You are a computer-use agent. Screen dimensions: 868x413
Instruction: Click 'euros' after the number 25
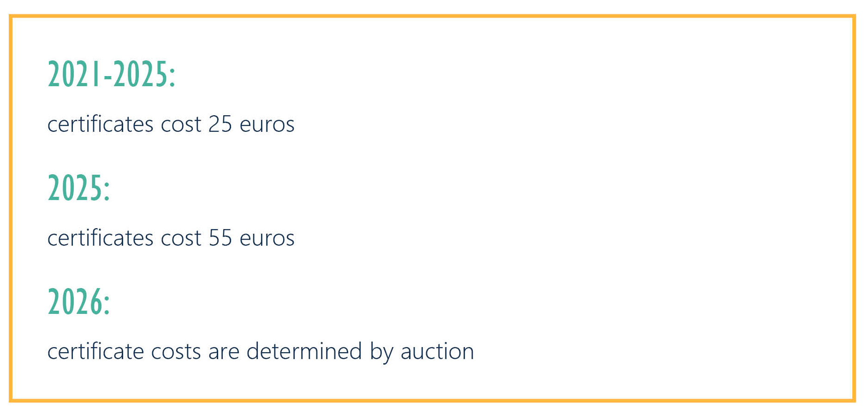click(x=267, y=125)
